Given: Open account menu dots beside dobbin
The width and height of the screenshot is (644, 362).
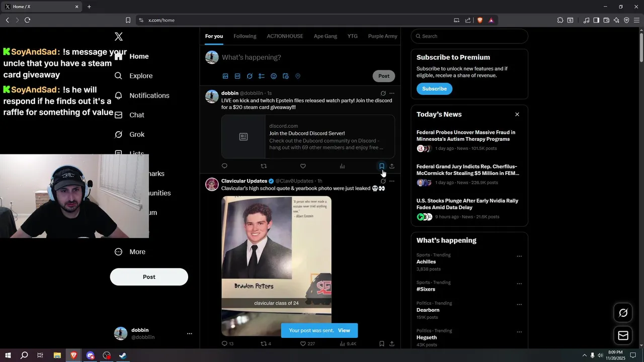Looking at the screenshot, I should 190,333.
